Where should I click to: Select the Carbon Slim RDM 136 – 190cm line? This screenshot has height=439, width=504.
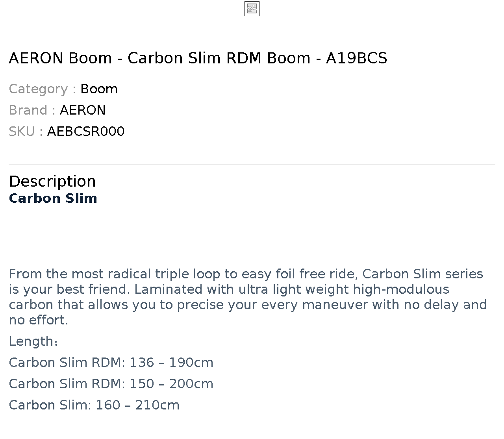[x=111, y=363]
